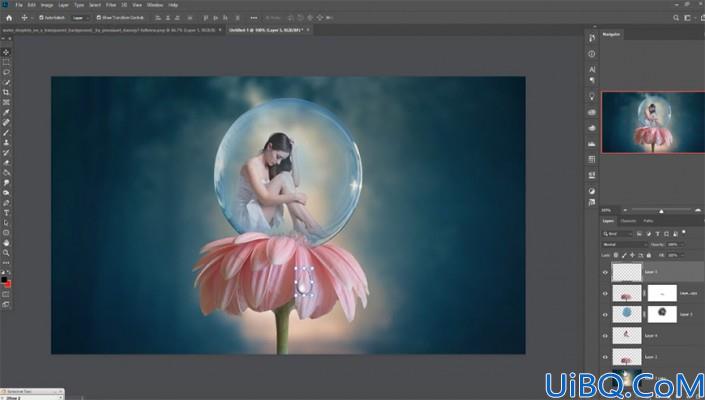Close the Untitled-1 document tab

pyautogui.click(x=308, y=30)
